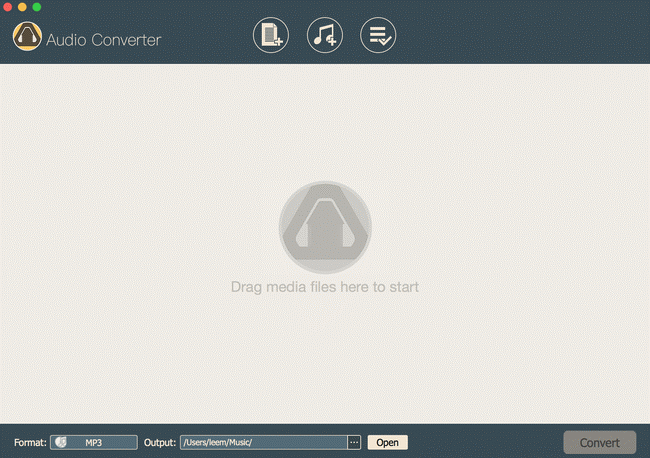Click empty header area right of toolbar icons
Image resolution: width=650 pixels, height=458 pixels.
tap(520, 38)
